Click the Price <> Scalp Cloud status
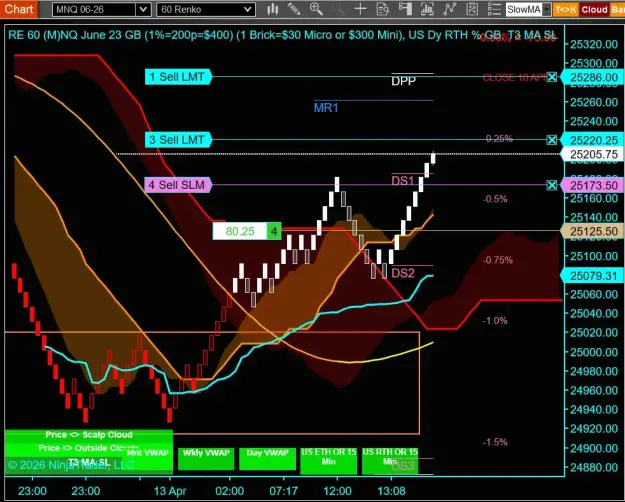Screen dimensions: 625x502 coord(88,435)
